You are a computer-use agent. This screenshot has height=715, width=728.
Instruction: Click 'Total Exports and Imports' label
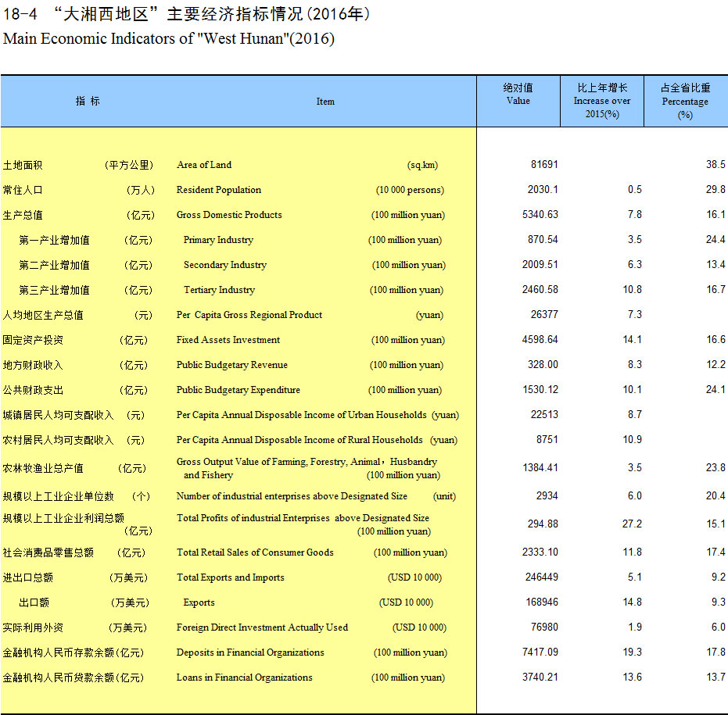tap(230, 577)
